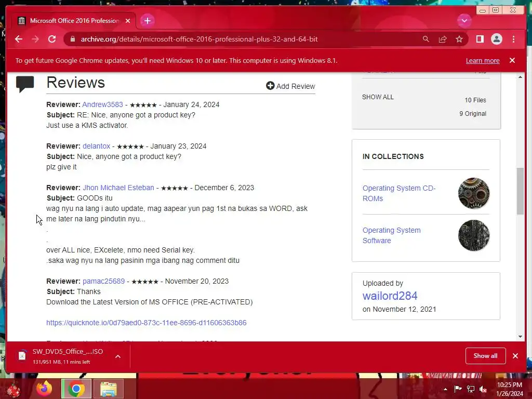Share this page using the share icon

(x=443, y=39)
